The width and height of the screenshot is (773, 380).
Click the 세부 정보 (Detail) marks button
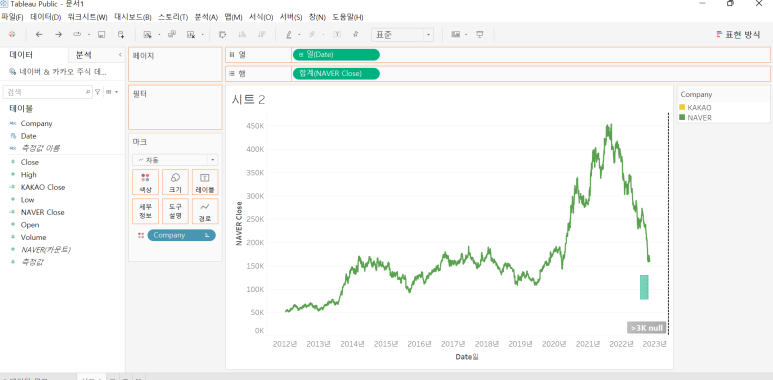click(145, 211)
